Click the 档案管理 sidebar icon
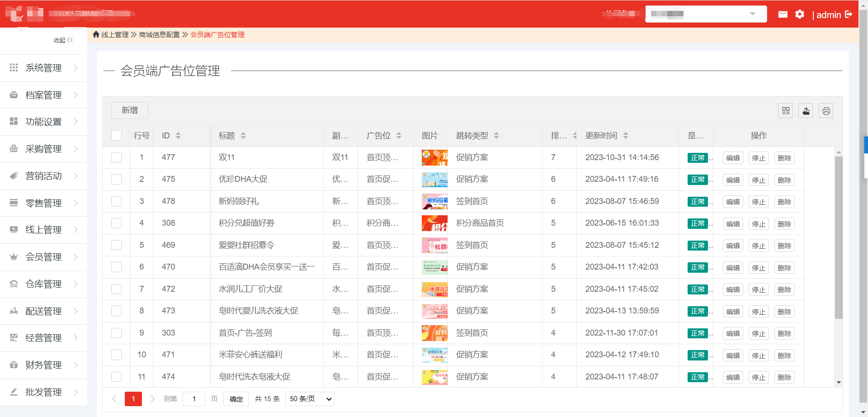The width and height of the screenshot is (868, 417). tap(14, 95)
